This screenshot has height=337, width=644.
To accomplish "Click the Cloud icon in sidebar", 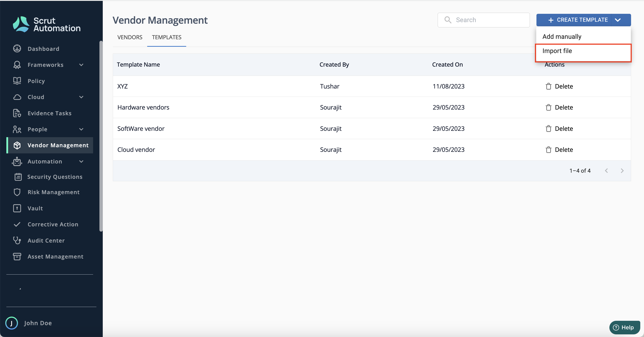I will click(x=17, y=97).
